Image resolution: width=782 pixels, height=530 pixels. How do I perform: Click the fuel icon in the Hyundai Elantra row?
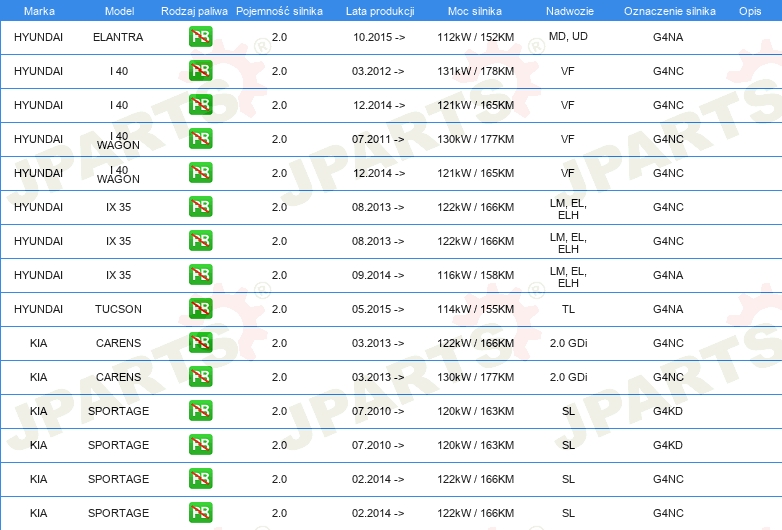pos(200,37)
